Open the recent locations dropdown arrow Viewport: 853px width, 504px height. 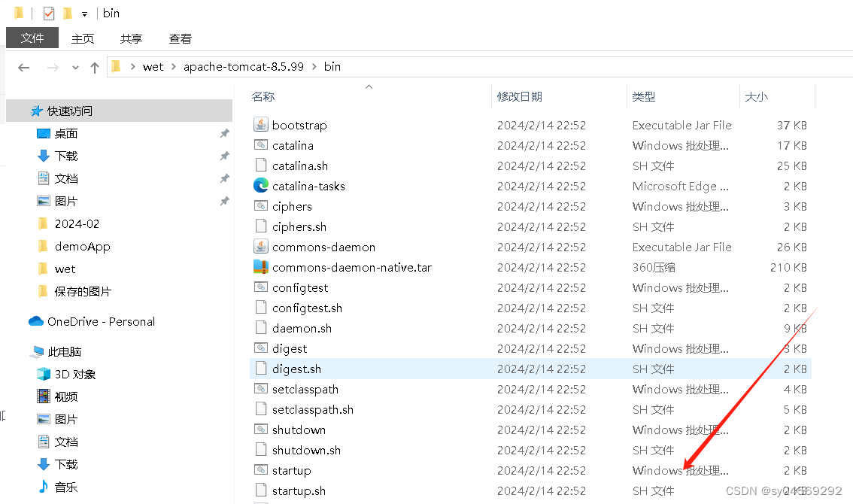tap(76, 68)
